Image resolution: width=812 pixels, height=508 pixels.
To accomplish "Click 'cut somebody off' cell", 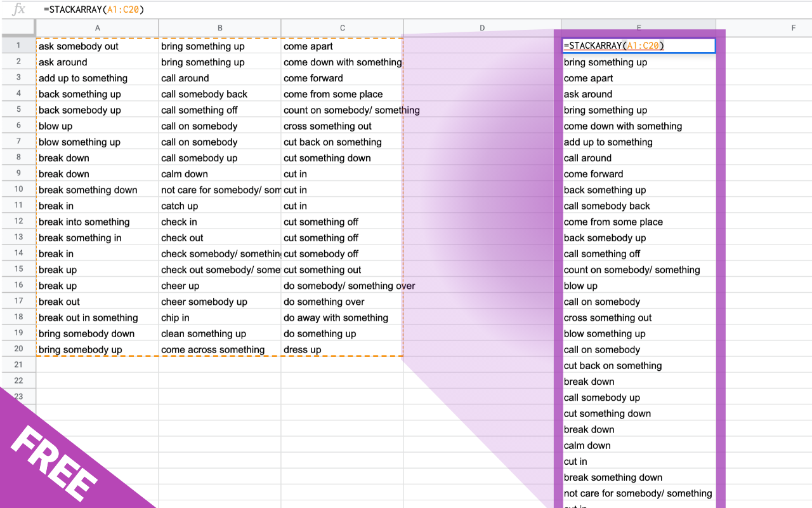I will [342, 253].
